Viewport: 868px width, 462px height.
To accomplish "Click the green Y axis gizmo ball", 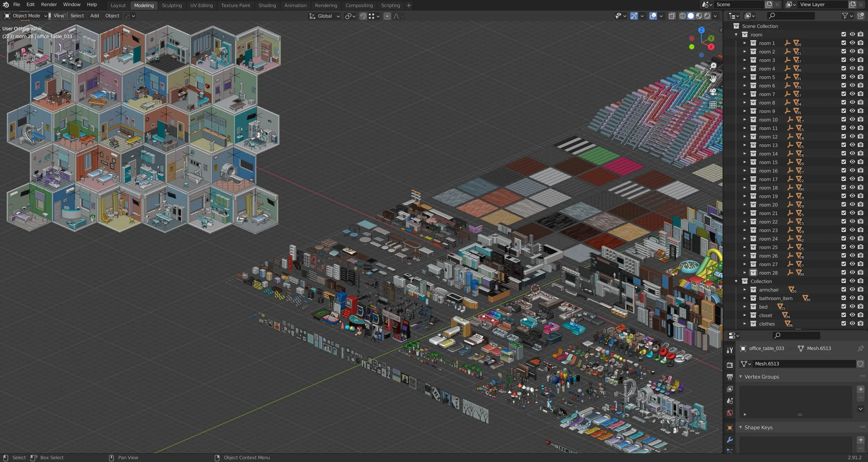I will [x=711, y=38].
